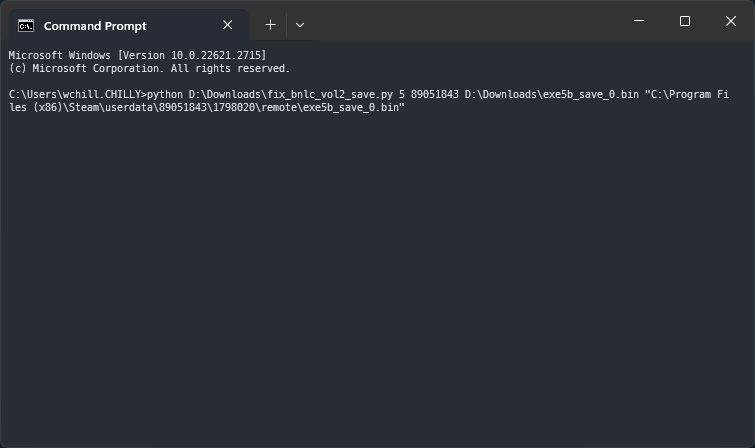Close the Command Prompt tab

[x=228, y=25]
